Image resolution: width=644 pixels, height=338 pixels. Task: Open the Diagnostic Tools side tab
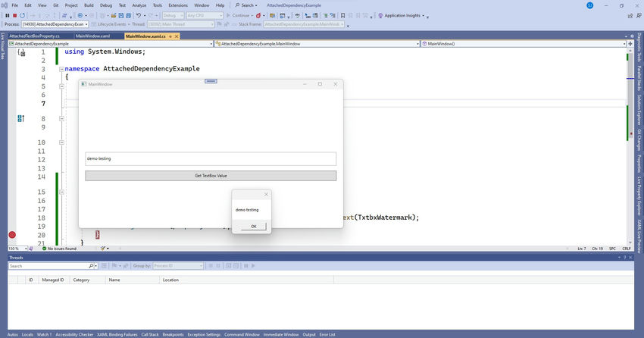(639, 47)
